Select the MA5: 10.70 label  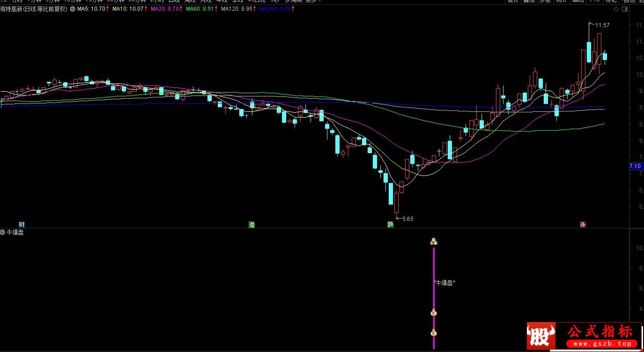(91, 9)
